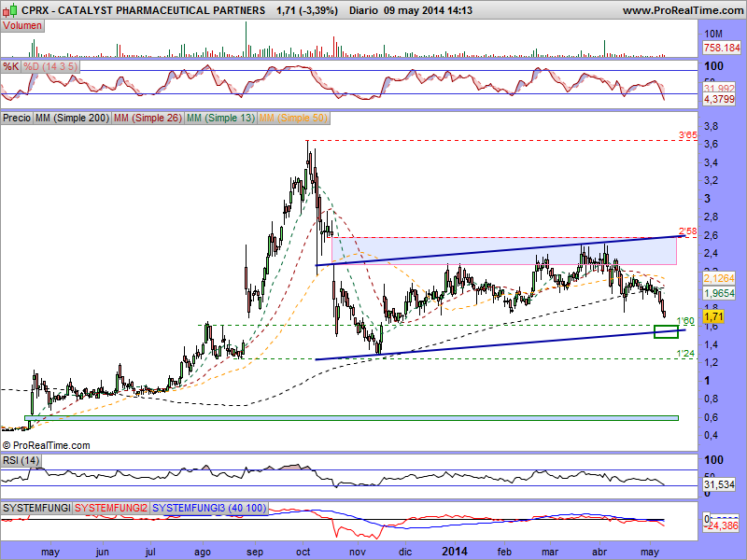Click the 0,4 price axis label
This screenshot has width=747, height=560.
pos(711,435)
